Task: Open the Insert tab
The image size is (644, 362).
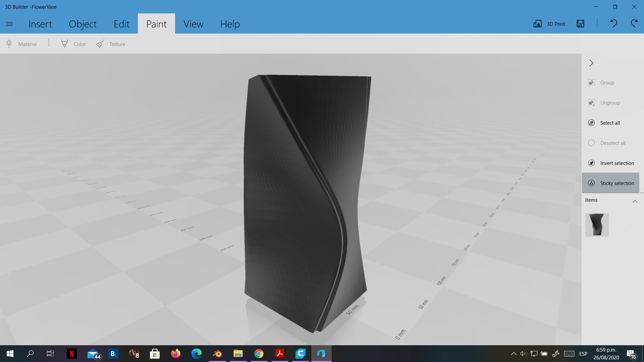Action: click(x=40, y=24)
